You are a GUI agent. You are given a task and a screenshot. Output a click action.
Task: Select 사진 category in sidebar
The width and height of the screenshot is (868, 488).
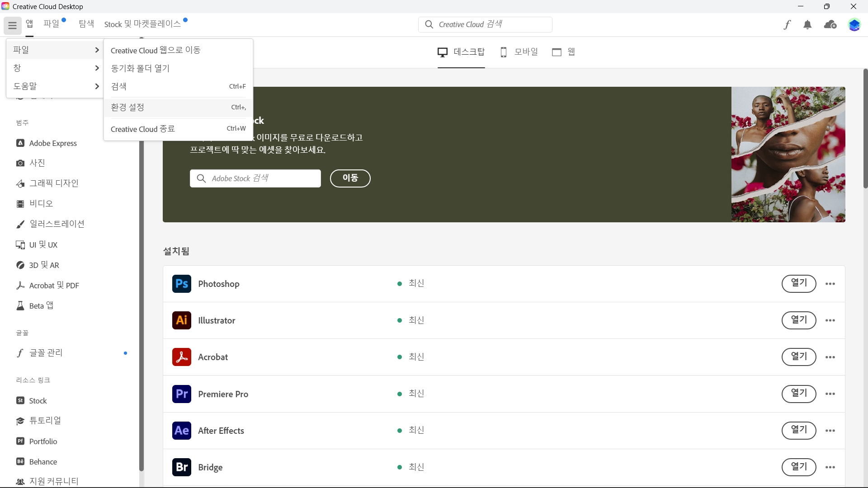coord(31,163)
